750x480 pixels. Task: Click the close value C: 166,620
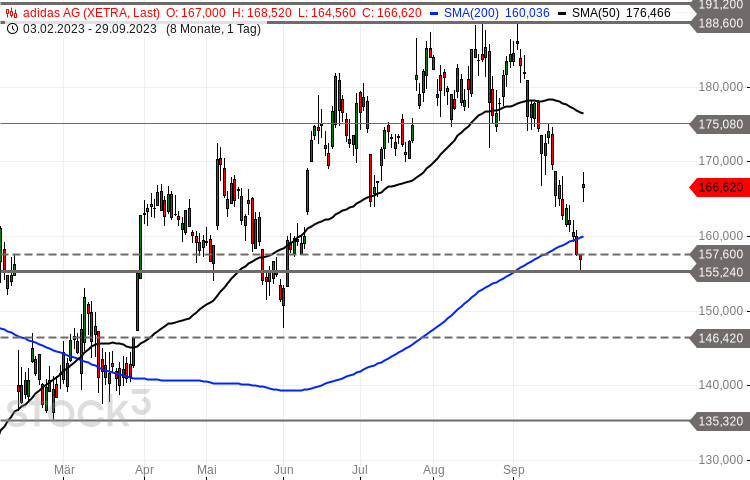(392, 13)
